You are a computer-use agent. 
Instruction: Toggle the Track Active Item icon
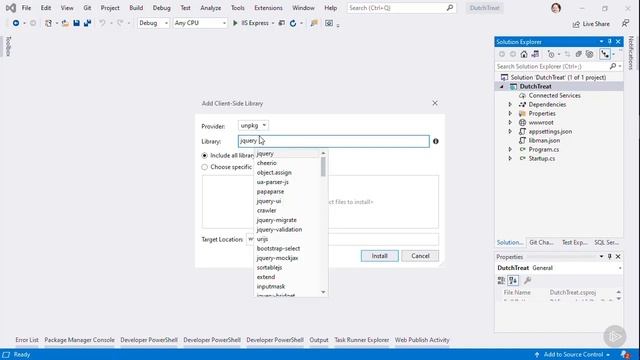(x=604, y=54)
